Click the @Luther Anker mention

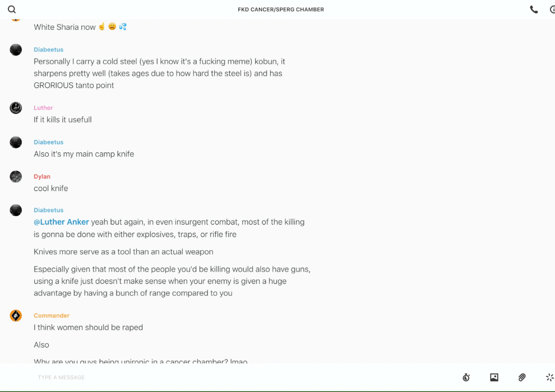click(x=61, y=222)
